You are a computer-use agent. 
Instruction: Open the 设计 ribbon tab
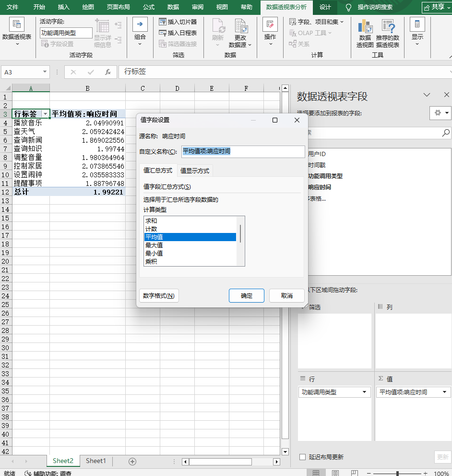click(325, 7)
